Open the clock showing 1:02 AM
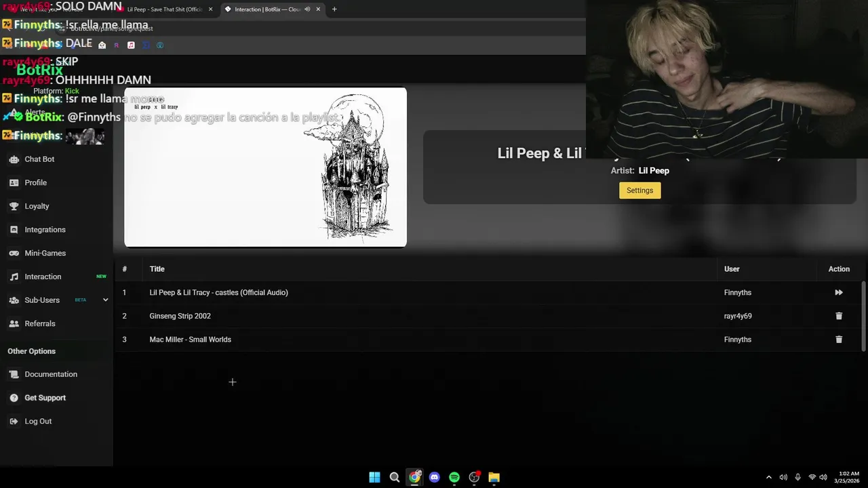 tap(848, 477)
